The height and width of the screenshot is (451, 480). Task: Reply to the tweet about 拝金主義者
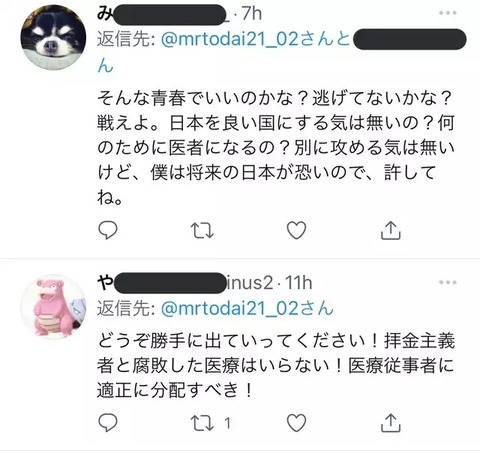(x=108, y=423)
